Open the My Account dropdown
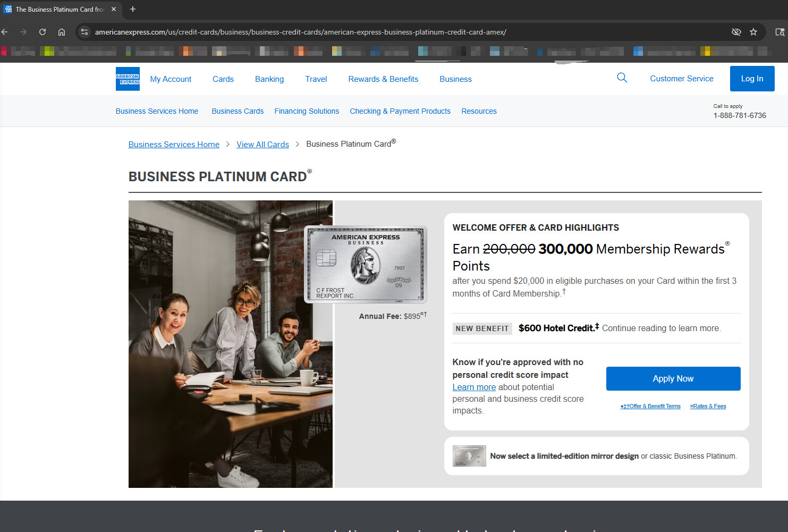788x532 pixels. click(x=171, y=79)
